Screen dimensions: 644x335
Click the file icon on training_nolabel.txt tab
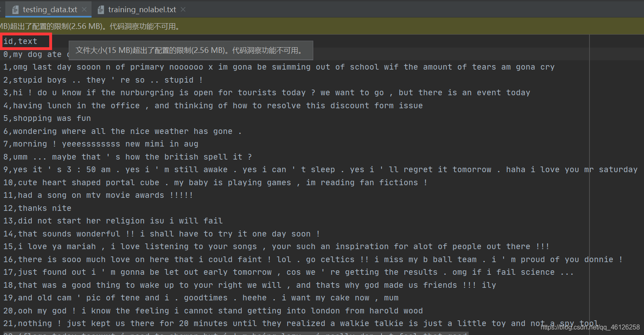click(101, 10)
